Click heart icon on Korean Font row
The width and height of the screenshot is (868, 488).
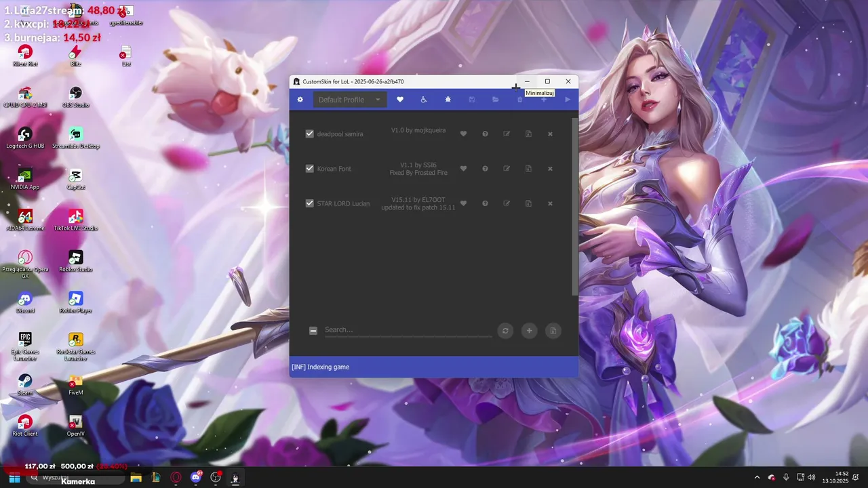point(464,169)
